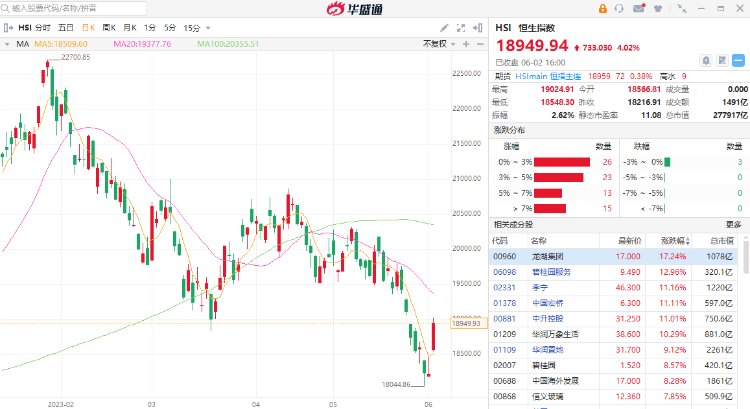
Task: Sort by the 最新价 column header
Action: point(629,241)
